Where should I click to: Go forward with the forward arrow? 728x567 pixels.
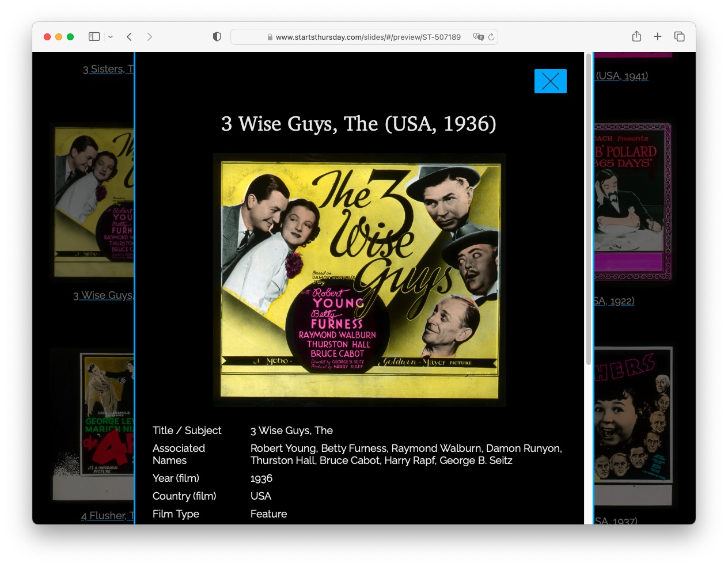tap(150, 37)
